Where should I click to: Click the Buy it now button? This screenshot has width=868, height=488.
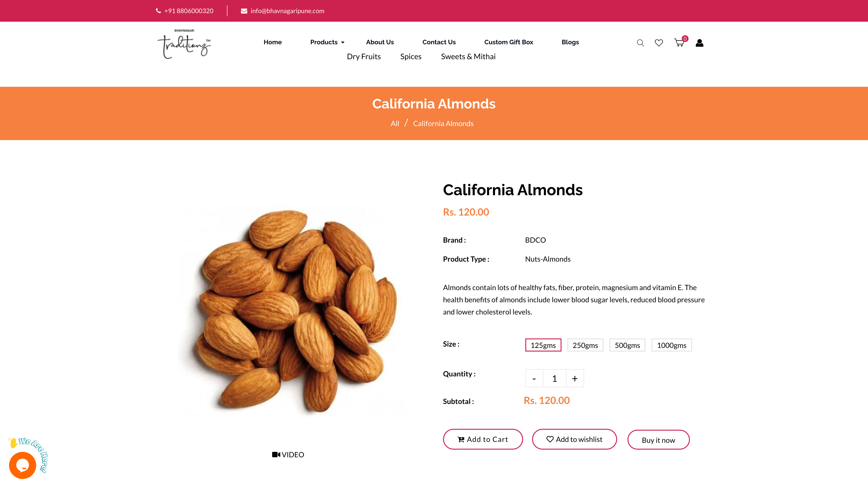(658, 439)
